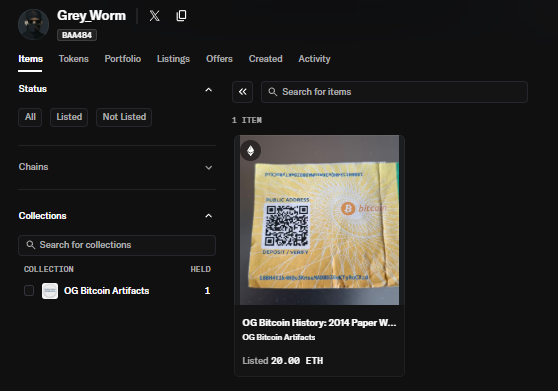Check the OG Bitcoin Artifacts collection checkbox
The width and height of the screenshot is (558, 391).
[x=29, y=291]
